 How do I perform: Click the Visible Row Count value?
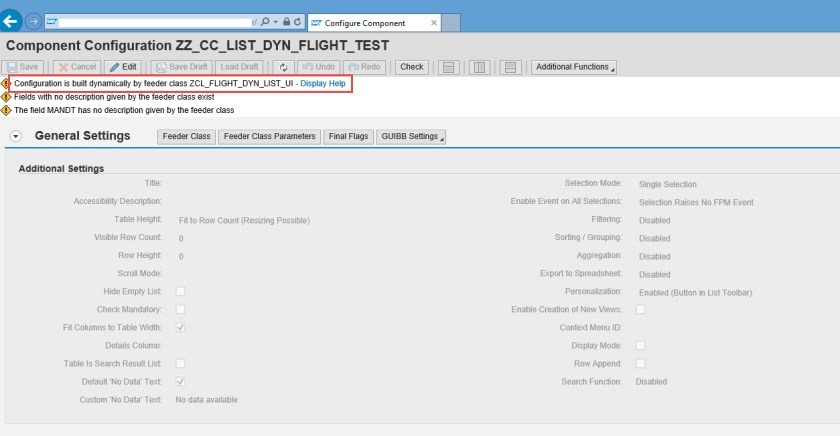pyautogui.click(x=181, y=238)
